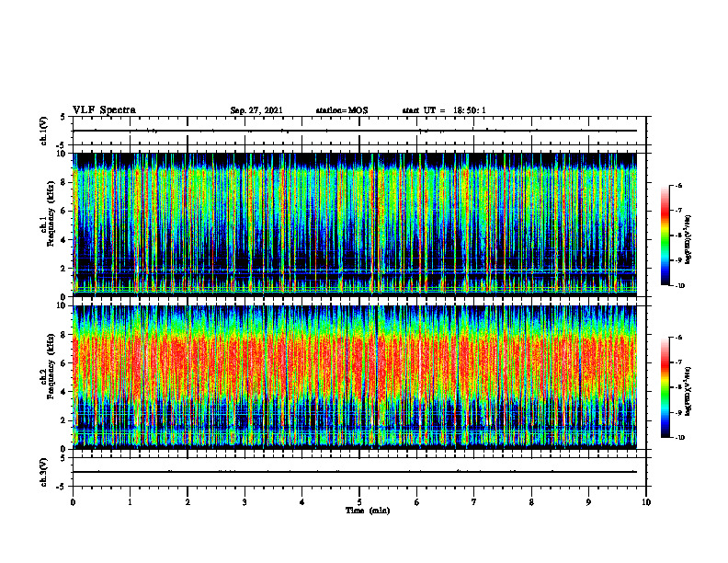Click the ch.1 voltage waveform strip
Screen dimensions: 728x563
click(x=359, y=131)
